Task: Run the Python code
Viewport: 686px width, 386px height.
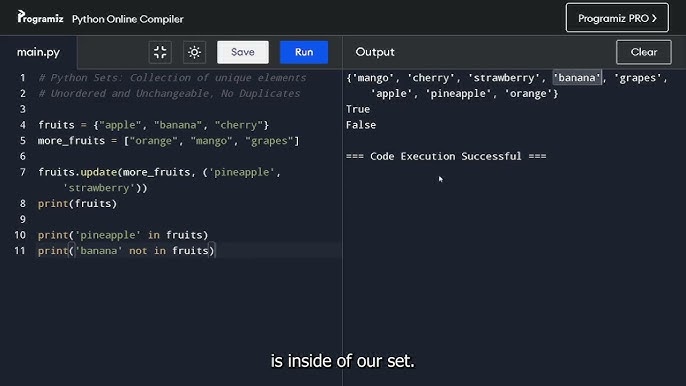Action: tap(304, 52)
